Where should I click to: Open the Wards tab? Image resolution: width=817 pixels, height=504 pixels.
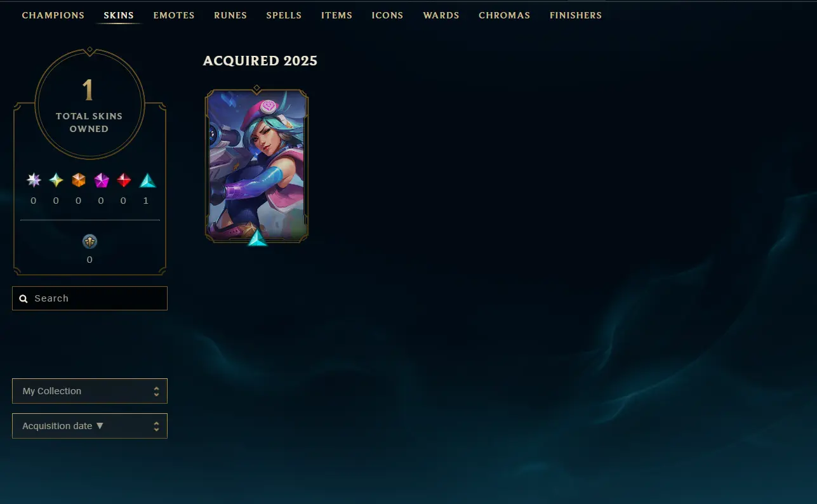click(x=441, y=15)
